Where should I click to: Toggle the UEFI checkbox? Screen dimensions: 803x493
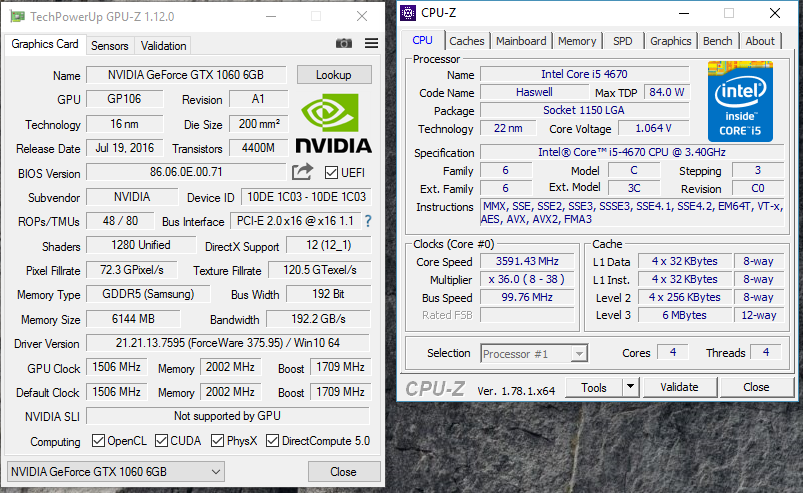coord(331,173)
